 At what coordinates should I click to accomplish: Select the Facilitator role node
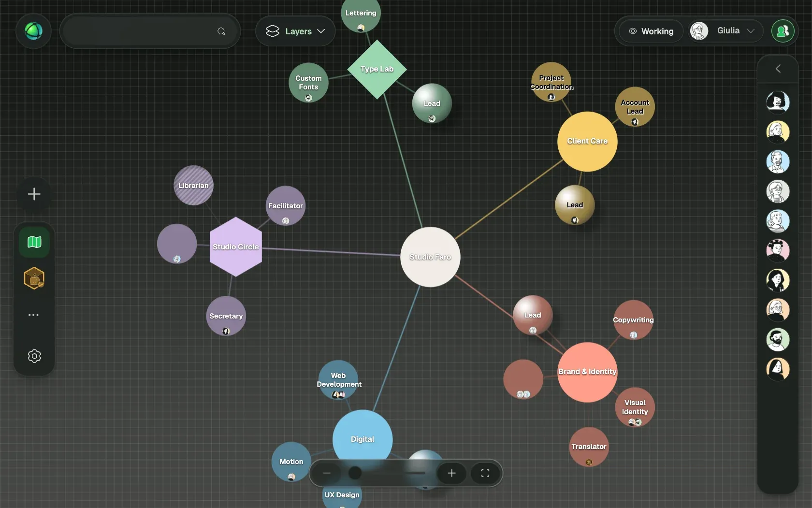click(286, 205)
